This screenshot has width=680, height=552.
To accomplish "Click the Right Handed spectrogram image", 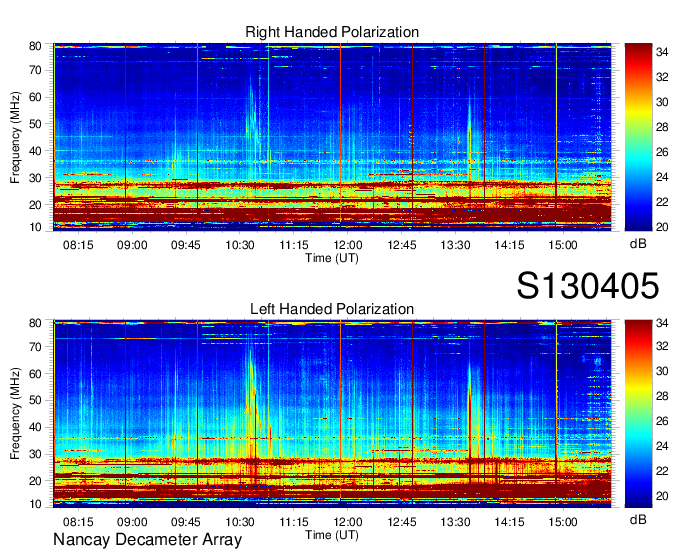I will click(332, 137).
